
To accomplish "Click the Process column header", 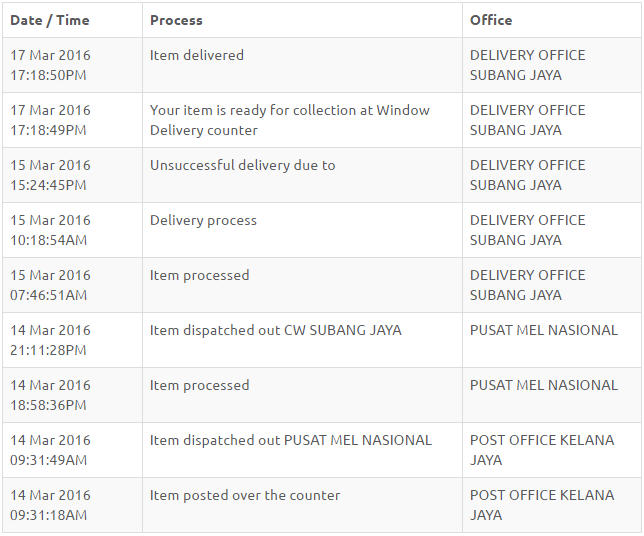I will pos(176,20).
